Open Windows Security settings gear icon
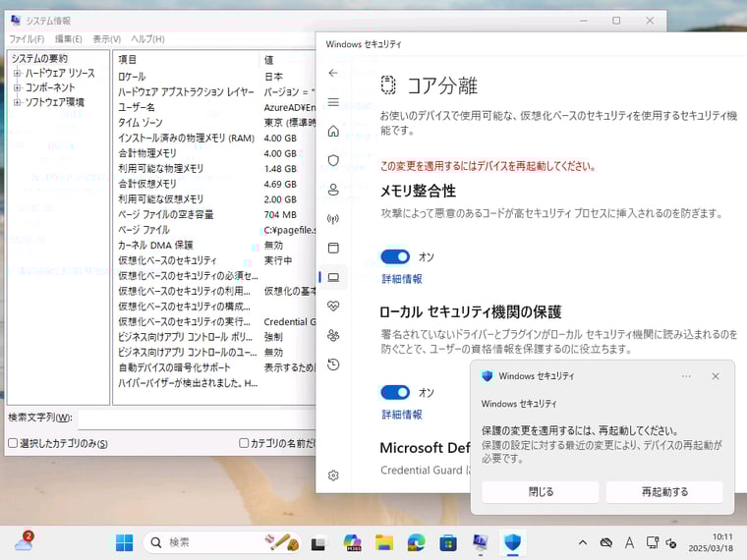747x560 pixels. pyautogui.click(x=333, y=476)
